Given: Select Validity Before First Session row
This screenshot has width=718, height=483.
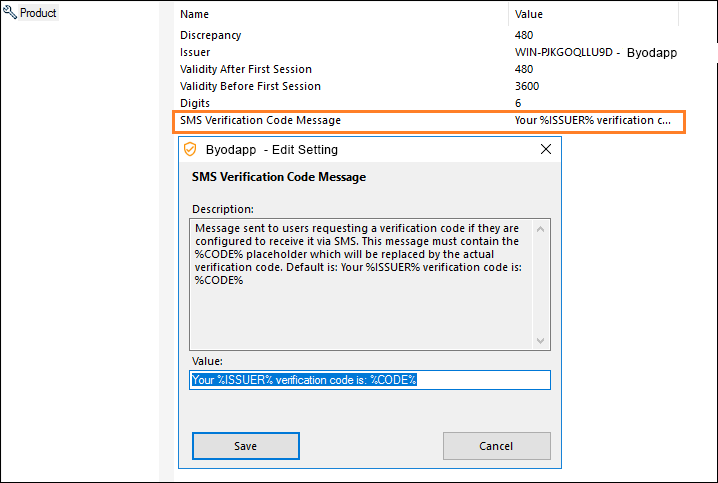Looking at the screenshot, I should click(250, 86).
